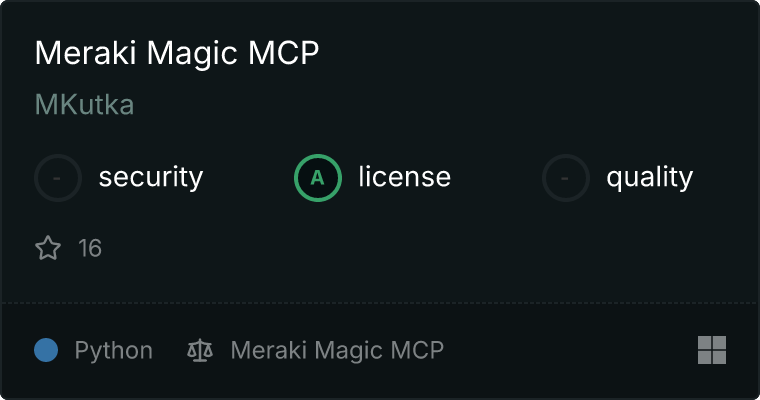Screen dimensions: 760x400
Task: Select the security label text
Action: [151, 177]
